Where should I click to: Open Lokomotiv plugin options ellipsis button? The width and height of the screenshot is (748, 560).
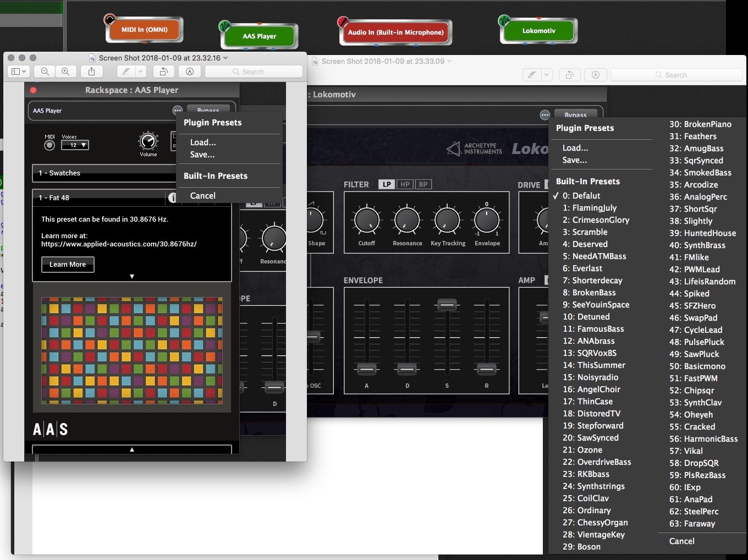[544, 115]
